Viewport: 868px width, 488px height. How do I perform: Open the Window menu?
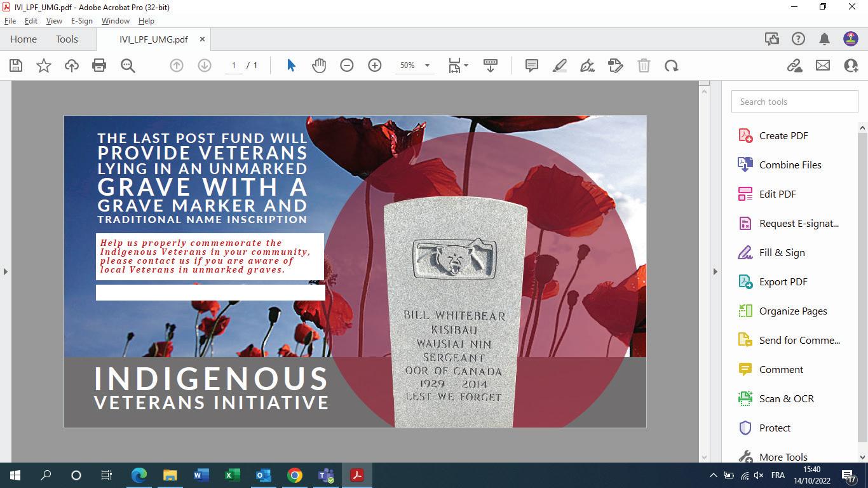[116, 21]
